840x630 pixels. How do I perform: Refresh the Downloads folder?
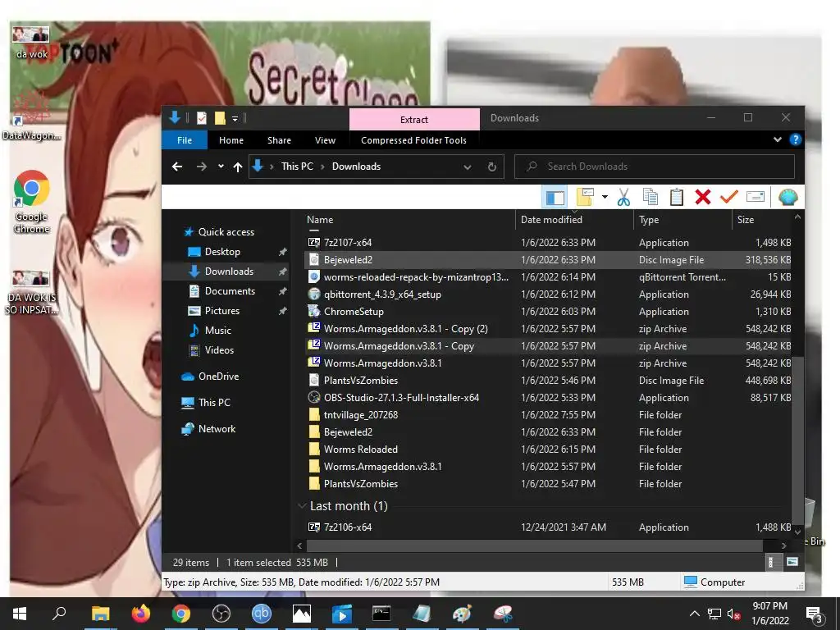point(492,167)
